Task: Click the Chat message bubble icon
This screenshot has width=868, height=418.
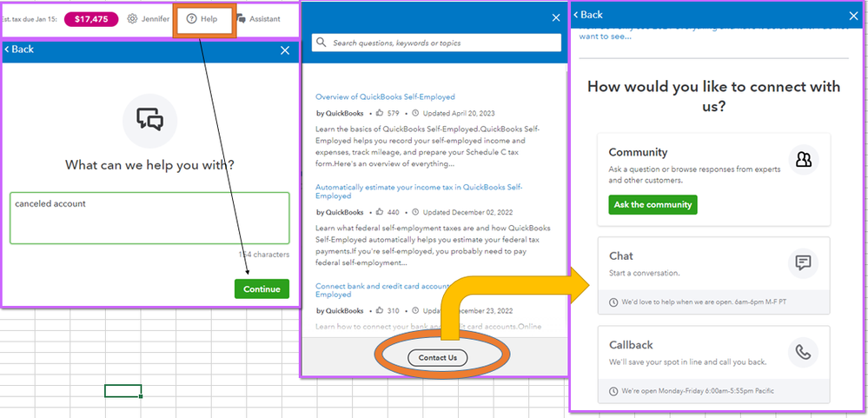Action: point(803,262)
